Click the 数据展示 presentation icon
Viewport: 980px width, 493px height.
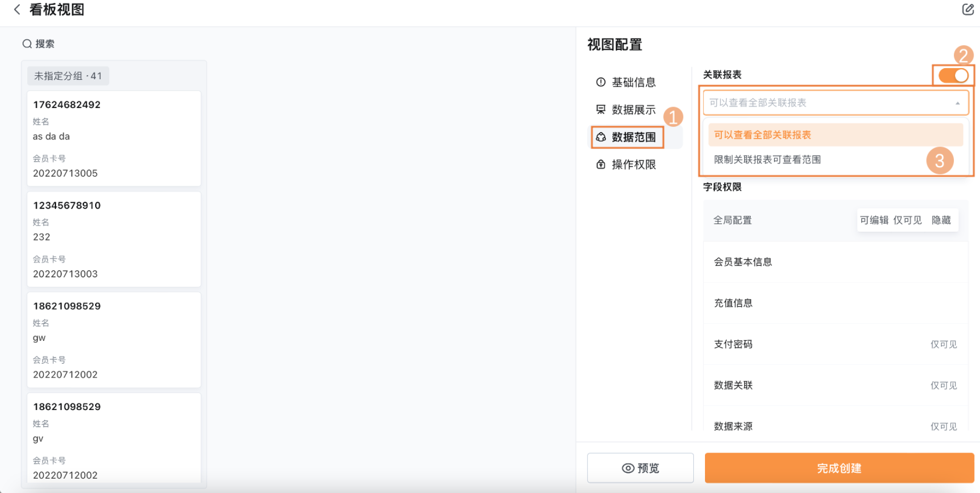(601, 110)
